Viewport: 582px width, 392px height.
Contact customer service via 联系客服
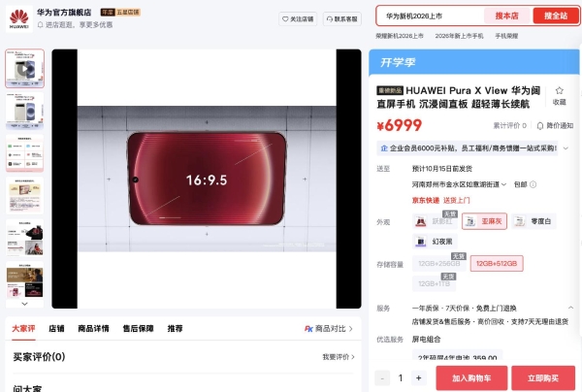[342, 19]
